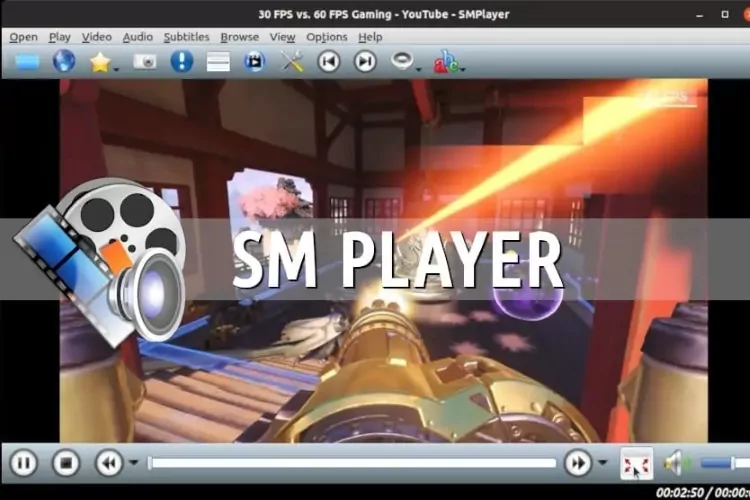
Task: Open the View menu
Action: (282, 37)
